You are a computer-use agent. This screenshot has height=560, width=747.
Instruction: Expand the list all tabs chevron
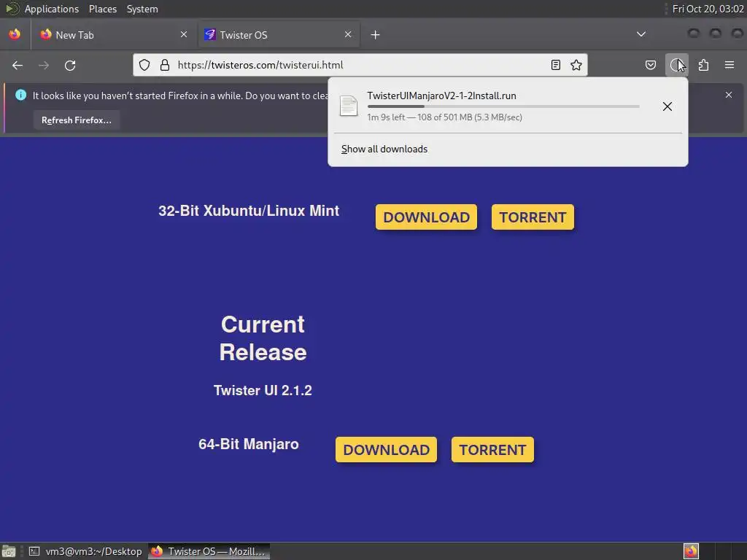(641, 34)
